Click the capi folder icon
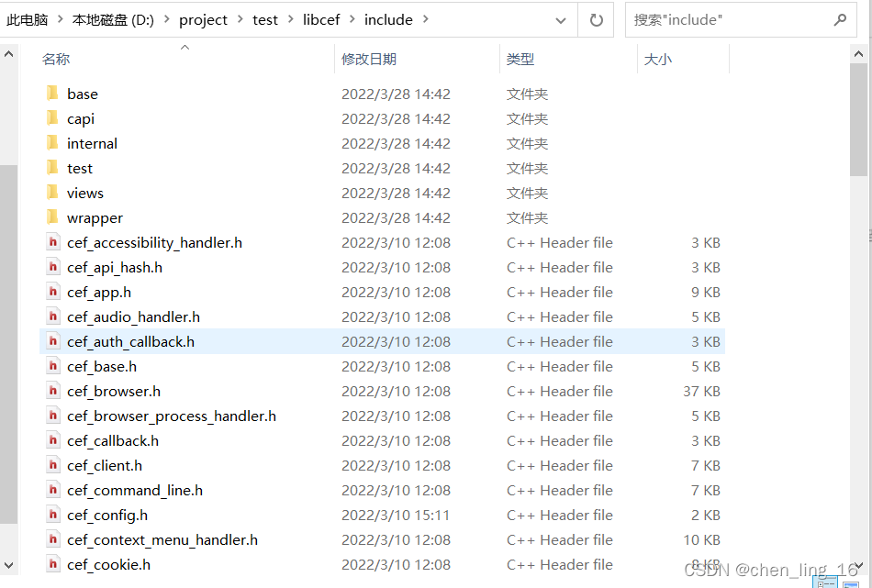872x588 pixels. (52, 118)
